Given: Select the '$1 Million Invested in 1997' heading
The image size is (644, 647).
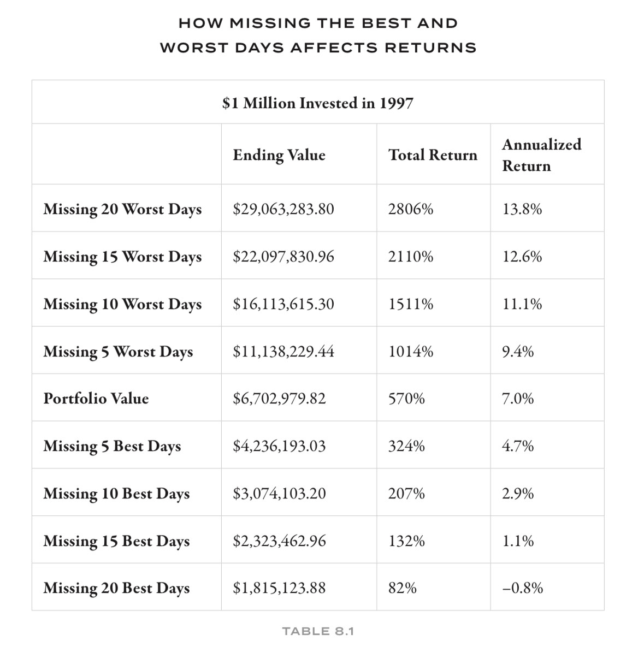Looking at the screenshot, I should click(x=317, y=103).
